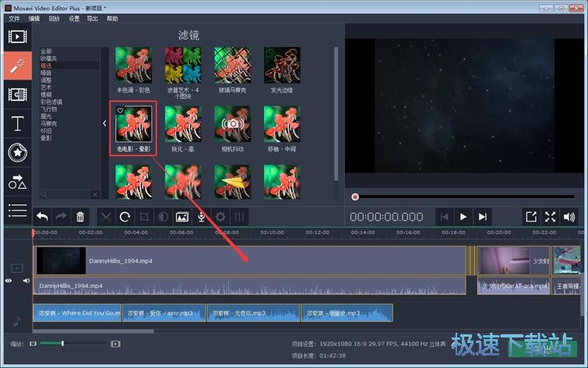Detach the preview window
This screenshot has height=368, width=588.
point(531,217)
